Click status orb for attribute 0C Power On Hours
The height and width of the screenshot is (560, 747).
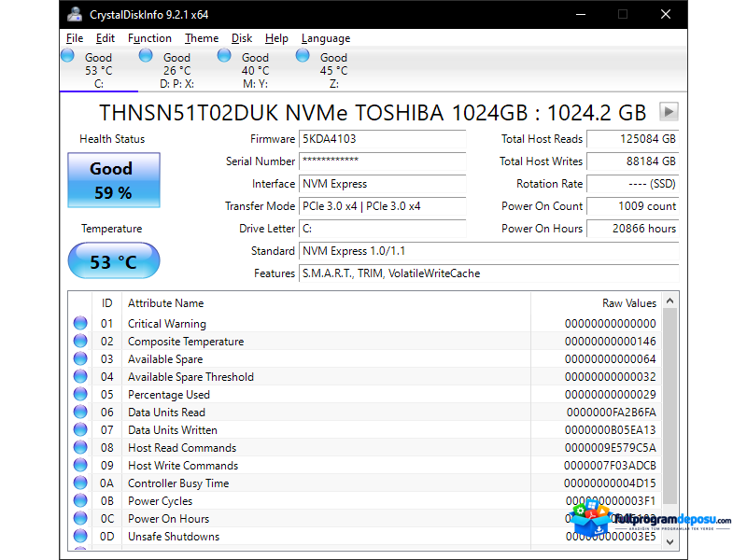pyautogui.click(x=80, y=518)
